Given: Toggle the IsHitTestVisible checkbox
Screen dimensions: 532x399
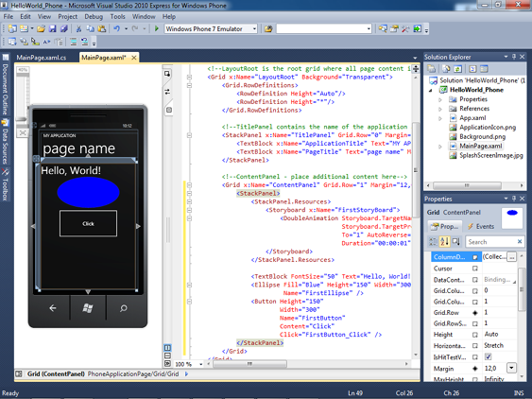Looking at the screenshot, I should [488, 356].
